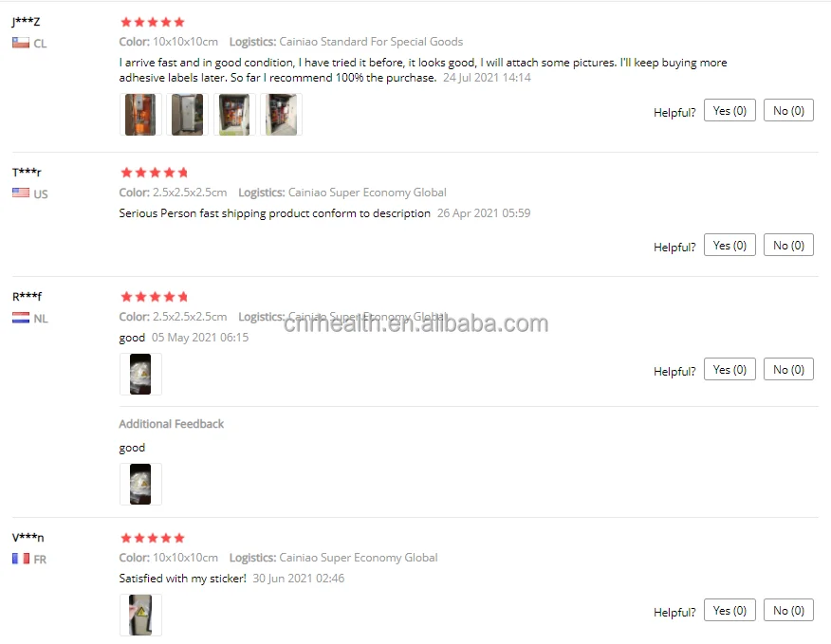This screenshot has height=644, width=831.
Task: Click No (0) on J***z review
Action: [x=788, y=110]
